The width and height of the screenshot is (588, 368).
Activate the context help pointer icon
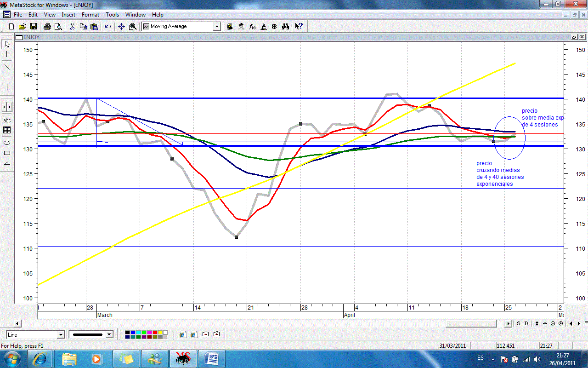tap(299, 27)
